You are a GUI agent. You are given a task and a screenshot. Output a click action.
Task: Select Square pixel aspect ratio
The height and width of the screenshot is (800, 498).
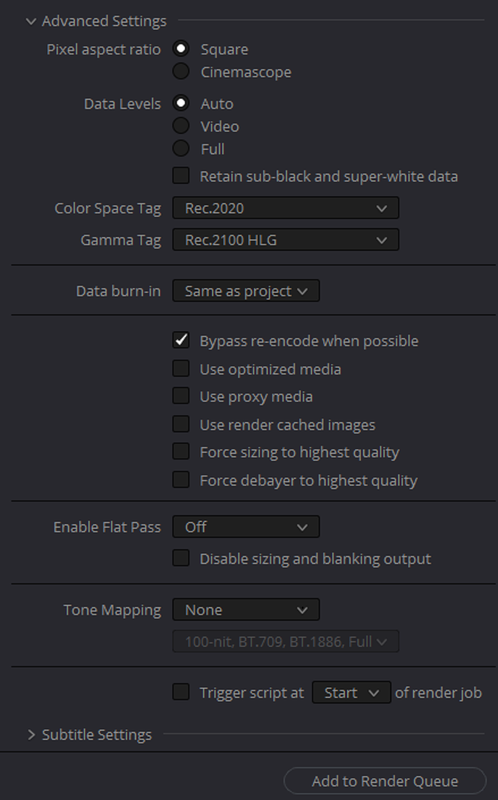click(181, 49)
